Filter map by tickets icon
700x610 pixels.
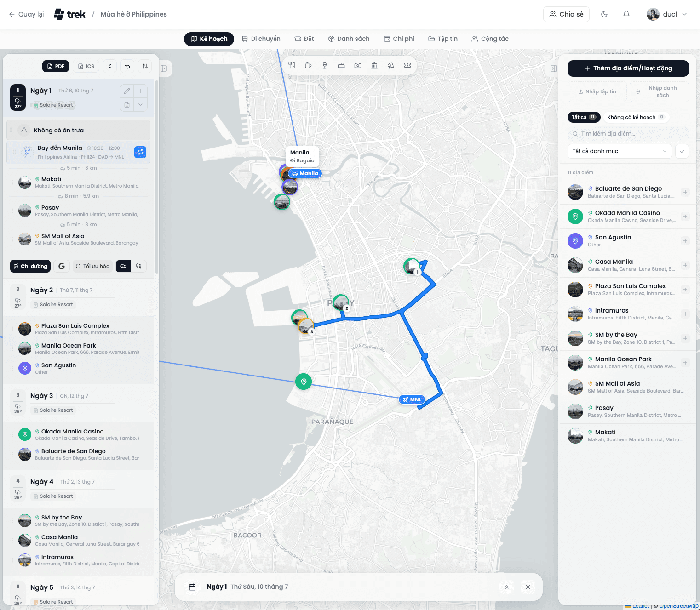tap(407, 65)
